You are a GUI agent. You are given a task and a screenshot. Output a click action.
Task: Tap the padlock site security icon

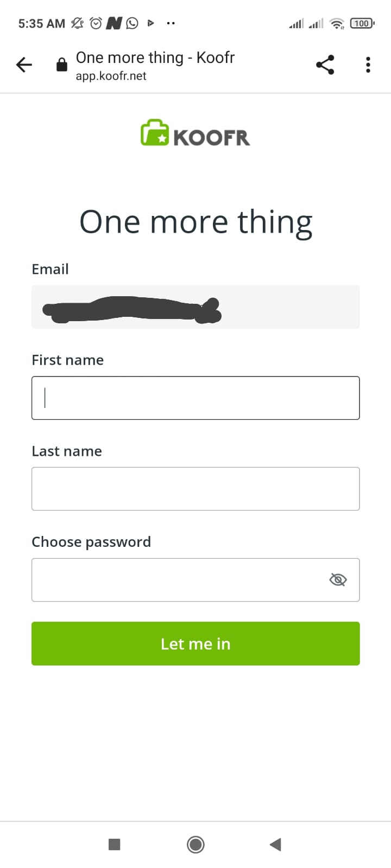click(x=62, y=65)
